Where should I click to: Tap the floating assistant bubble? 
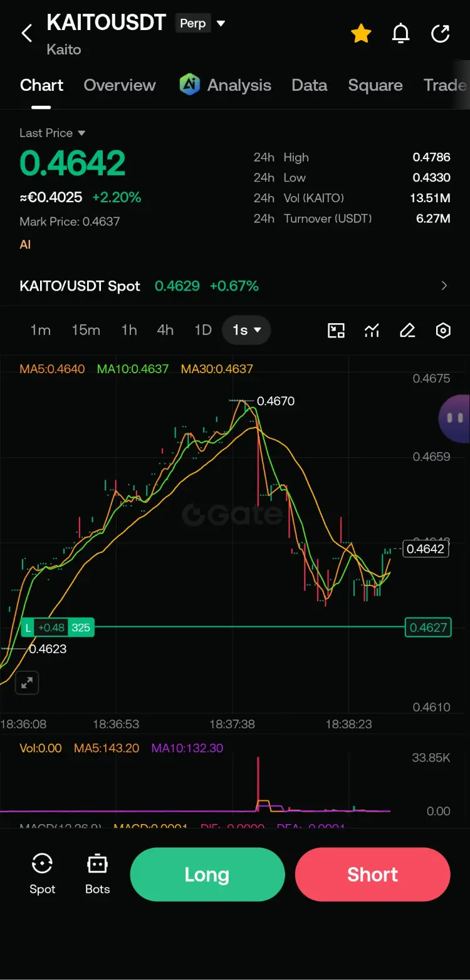pyautogui.click(x=456, y=418)
